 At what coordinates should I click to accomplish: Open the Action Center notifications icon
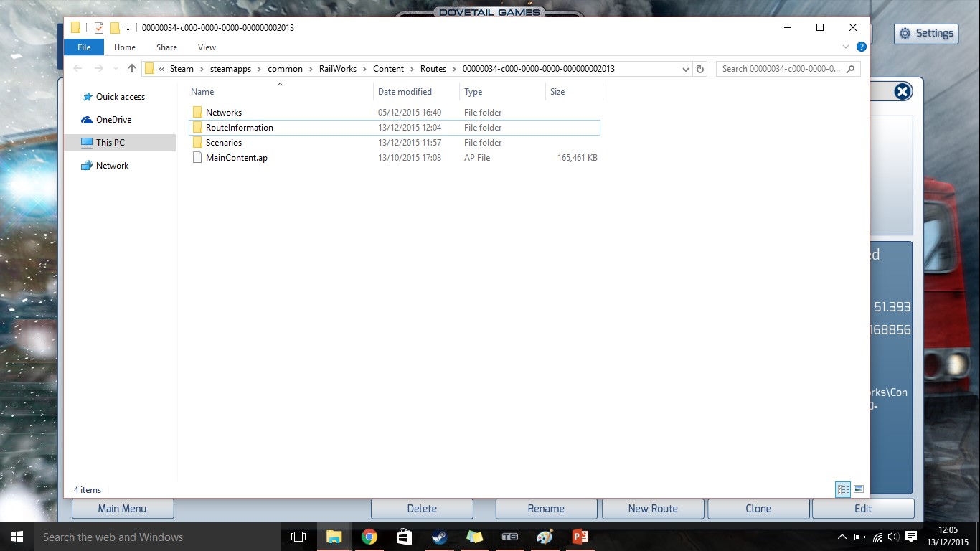click(910, 537)
